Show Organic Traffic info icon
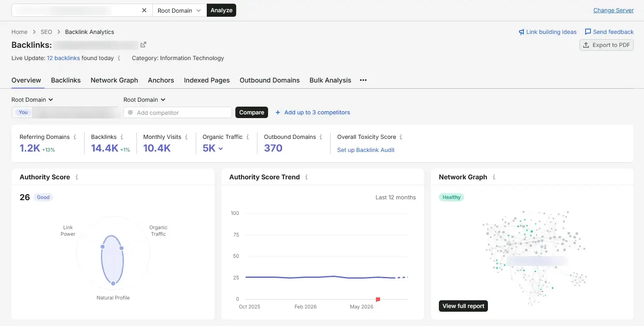The height and width of the screenshot is (326, 644). (x=248, y=137)
